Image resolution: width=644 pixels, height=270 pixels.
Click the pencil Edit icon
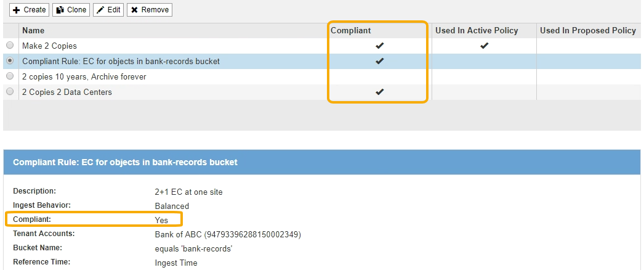[100, 10]
